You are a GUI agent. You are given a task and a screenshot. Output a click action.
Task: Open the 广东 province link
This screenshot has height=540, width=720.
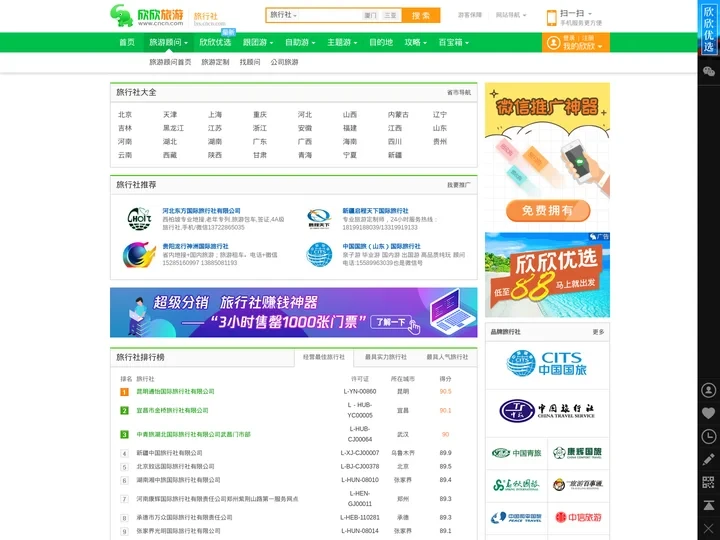click(260, 141)
